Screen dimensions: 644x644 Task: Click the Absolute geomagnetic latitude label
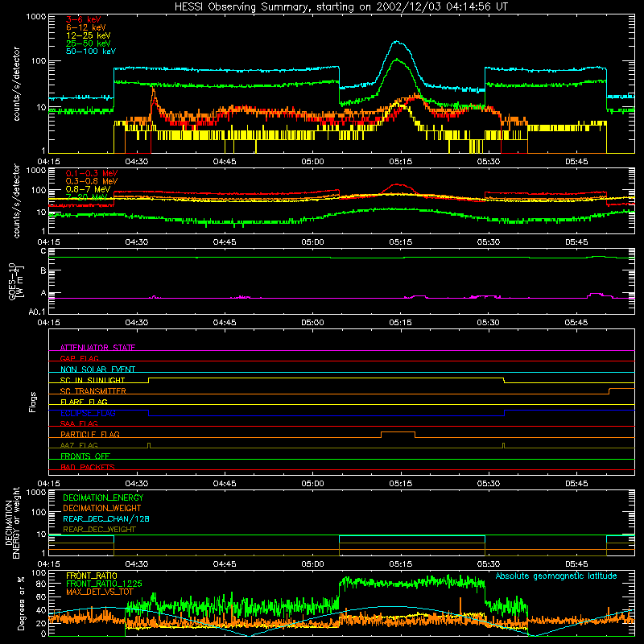coord(556,576)
